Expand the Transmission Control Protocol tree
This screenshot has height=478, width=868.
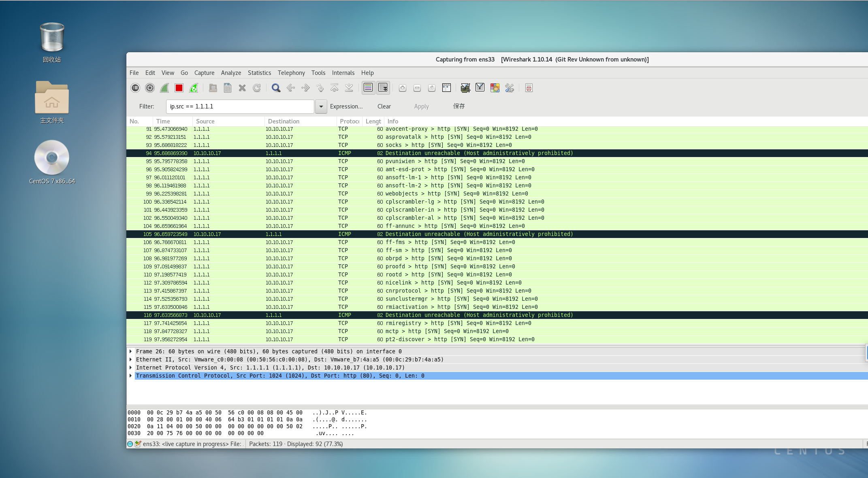(130, 376)
